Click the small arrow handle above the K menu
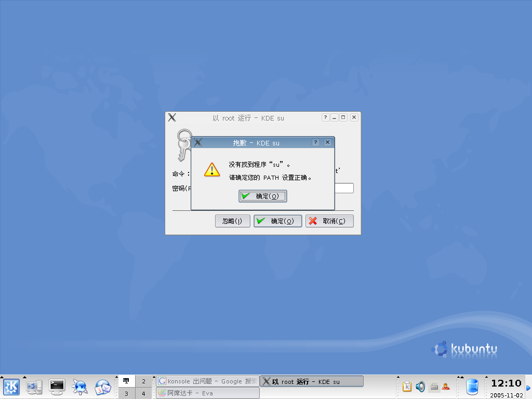The image size is (532, 399). (x=2, y=377)
